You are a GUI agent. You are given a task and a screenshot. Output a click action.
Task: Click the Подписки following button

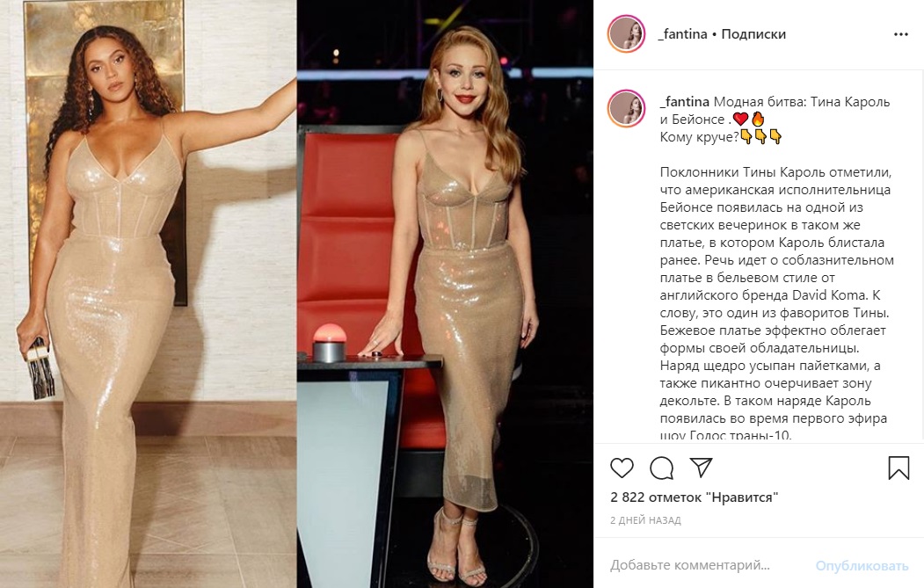(x=753, y=34)
